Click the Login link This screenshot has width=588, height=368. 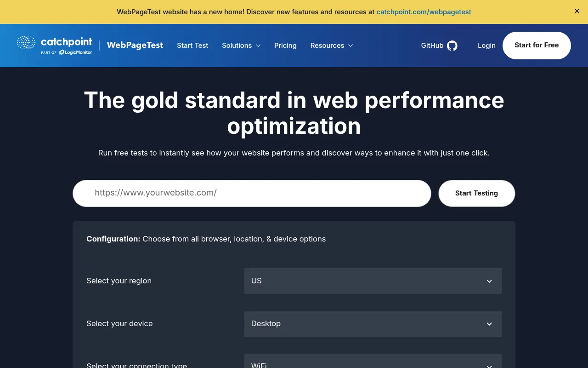coord(486,46)
